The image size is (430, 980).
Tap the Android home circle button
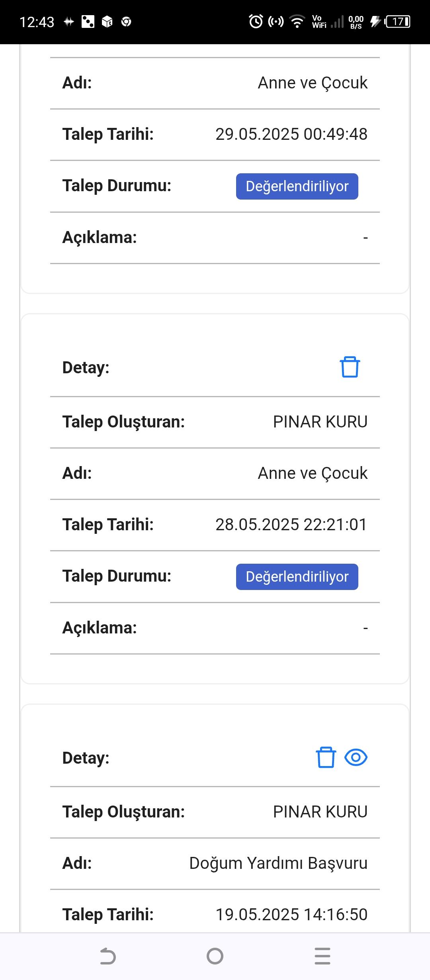[x=215, y=956]
